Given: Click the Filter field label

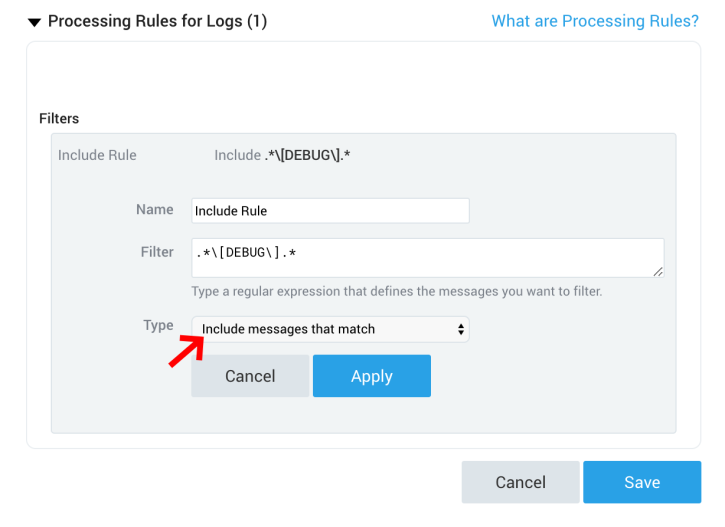Looking at the screenshot, I should [x=157, y=252].
